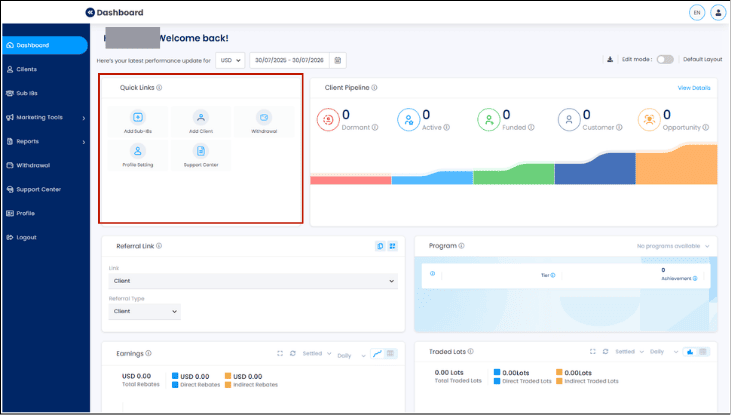Screen dimensions: 732x415
Task: Open Support Center quick link icon
Action: [201, 151]
